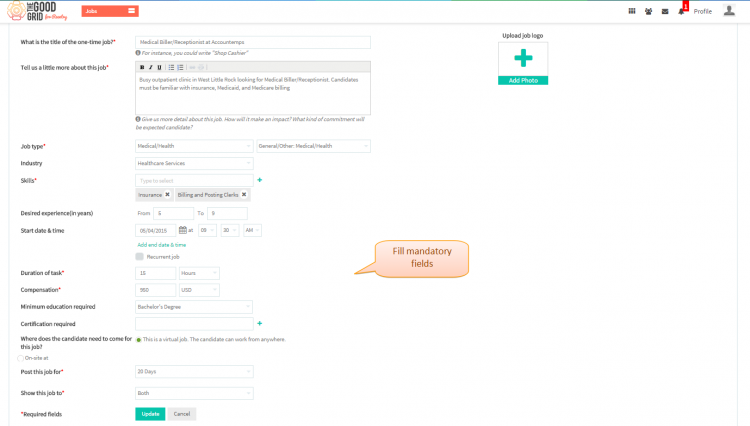Open Post this job for dropdown
The width and height of the screenshot is (750, 426).
194,371
